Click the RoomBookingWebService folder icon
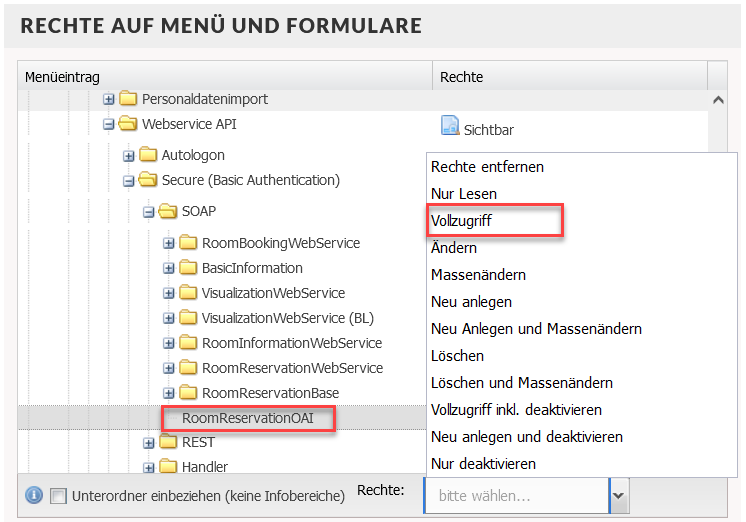Image resolution: width=746 pixels, height=522 pixels. [x=188, y=242]
